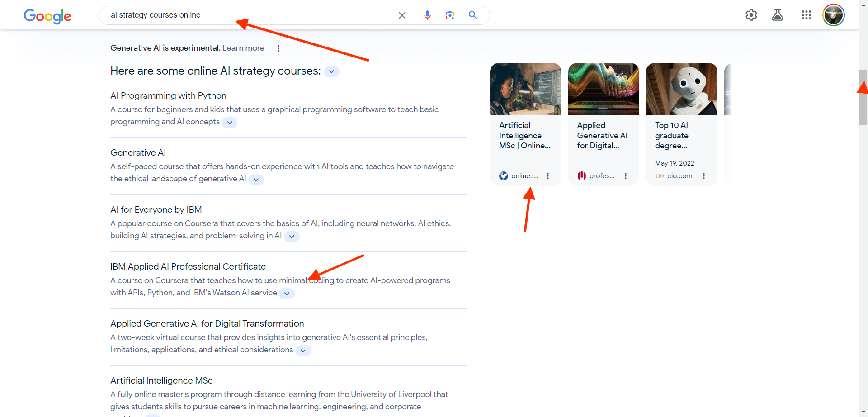Expand AI for Everyone by IBM details
The width and height of the screenshot is (868, 417).
click(x=292, y=237)
